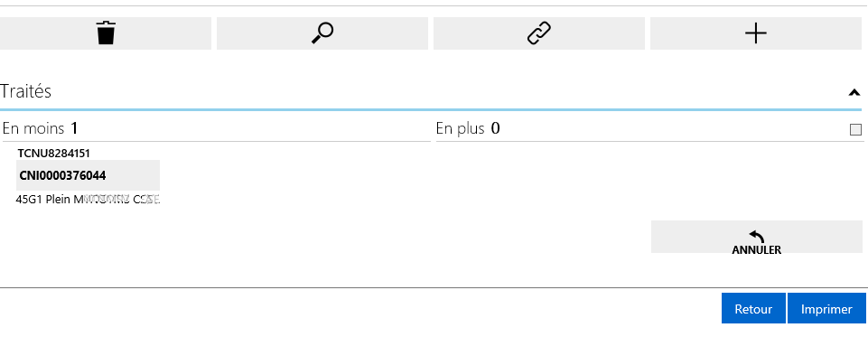
Task: Click the ANNULER label text
Action: click(756, 249)
